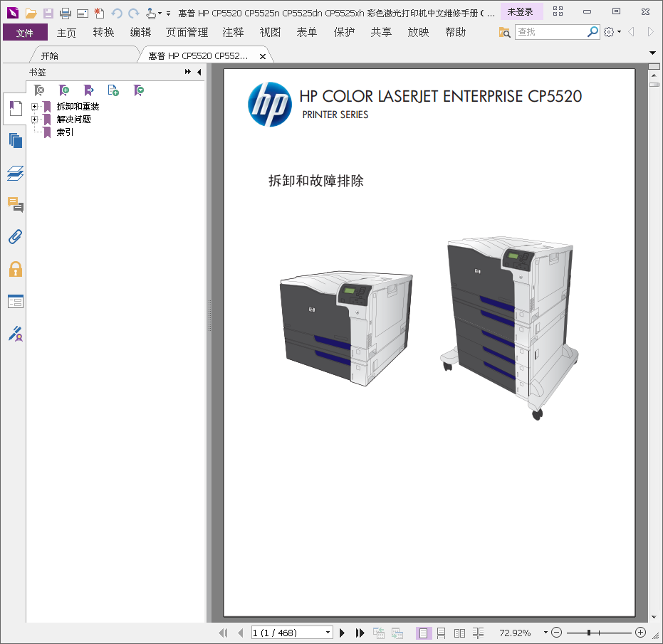
Task: Click the add bookmark icon with green plus
Action: click(64, 90)
